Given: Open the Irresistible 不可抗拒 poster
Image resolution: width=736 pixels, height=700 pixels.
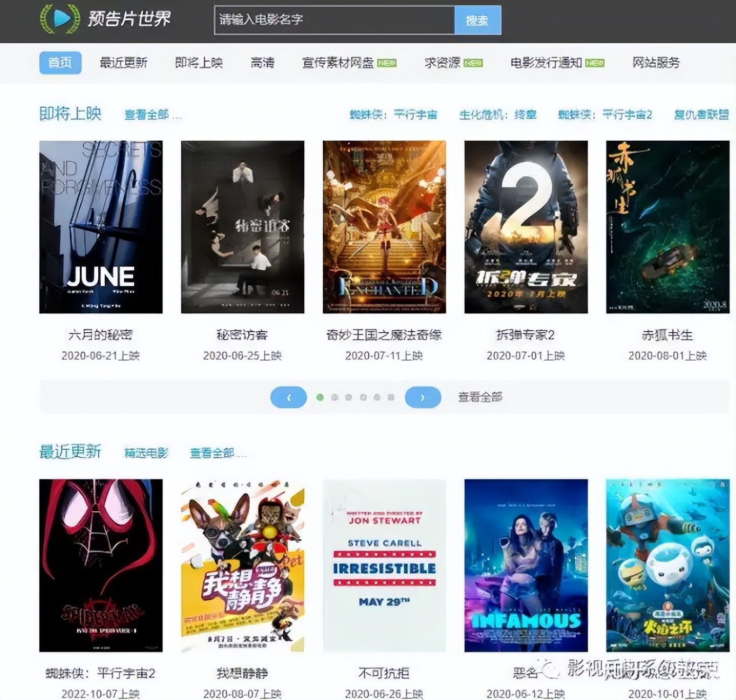Looking at the screenshot, I should point(384,565).
